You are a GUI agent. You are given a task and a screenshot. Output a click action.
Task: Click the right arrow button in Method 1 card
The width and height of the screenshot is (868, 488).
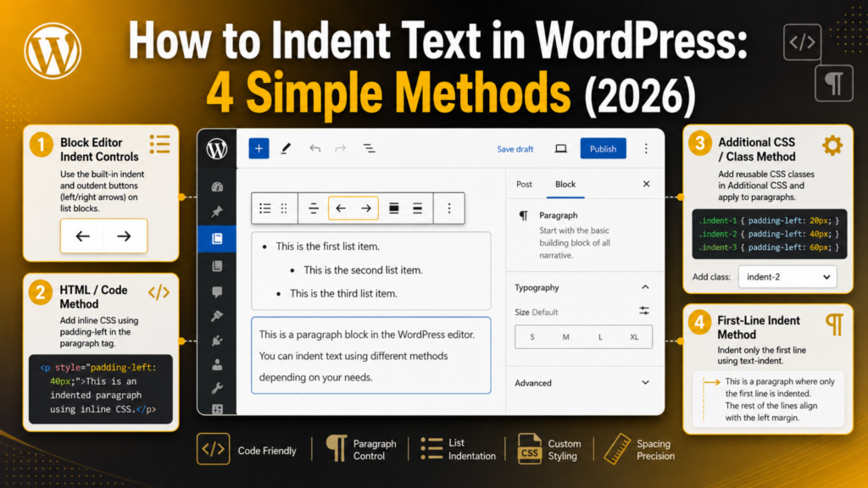click(x=124, y=236)
